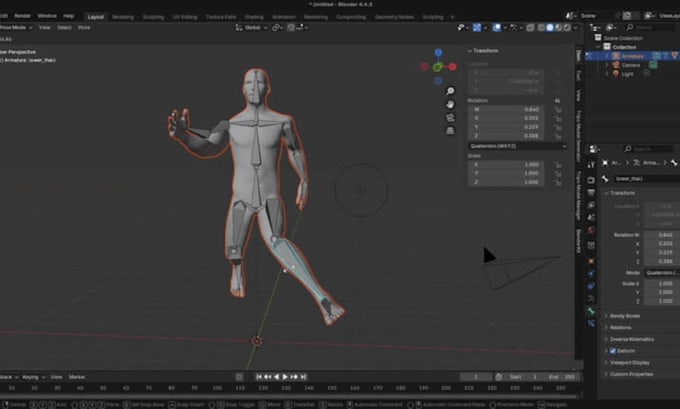
Task: Toggle camera view gizmo in viewport
Action: pyautogui.click(x=450, y=118)
